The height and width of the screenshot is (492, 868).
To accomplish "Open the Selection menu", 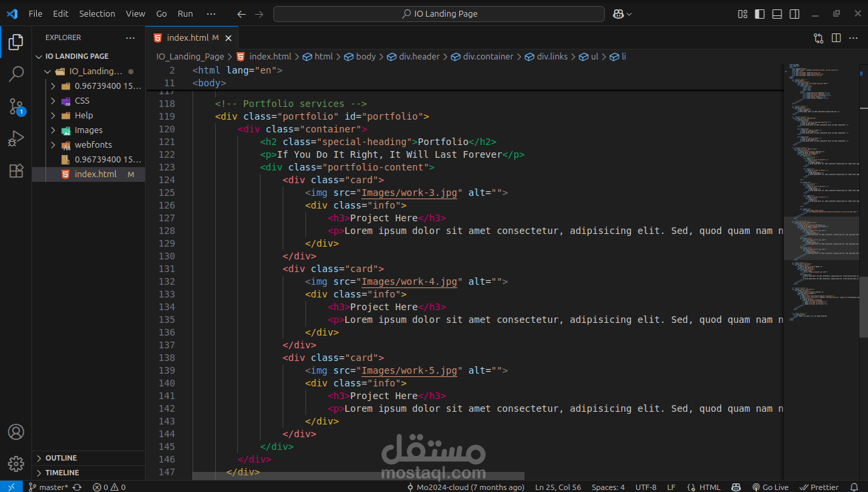I will [x=97, y=14].
